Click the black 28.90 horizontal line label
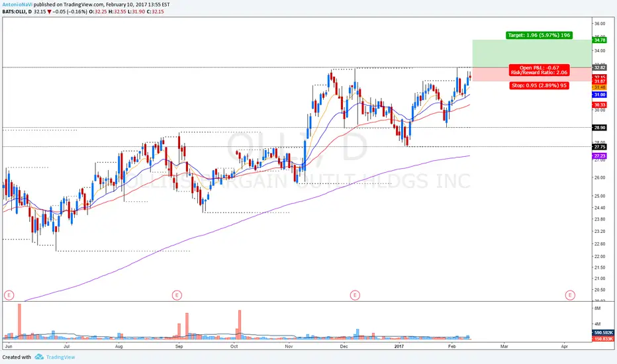617x364 pixels. click(x=599, y=128)
